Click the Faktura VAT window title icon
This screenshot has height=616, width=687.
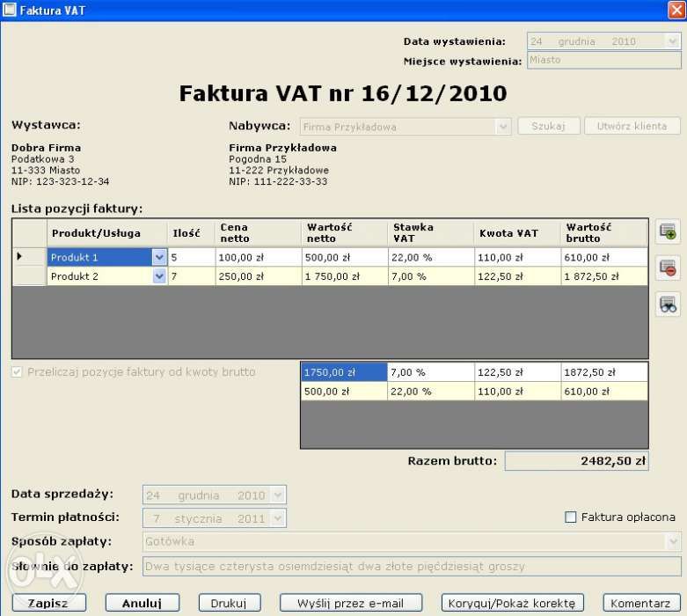point(9,10)
